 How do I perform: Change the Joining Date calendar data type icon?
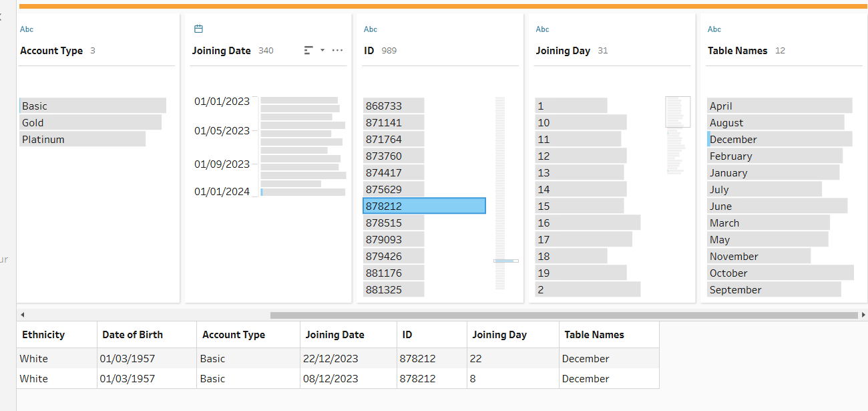[x=198, y=29]
